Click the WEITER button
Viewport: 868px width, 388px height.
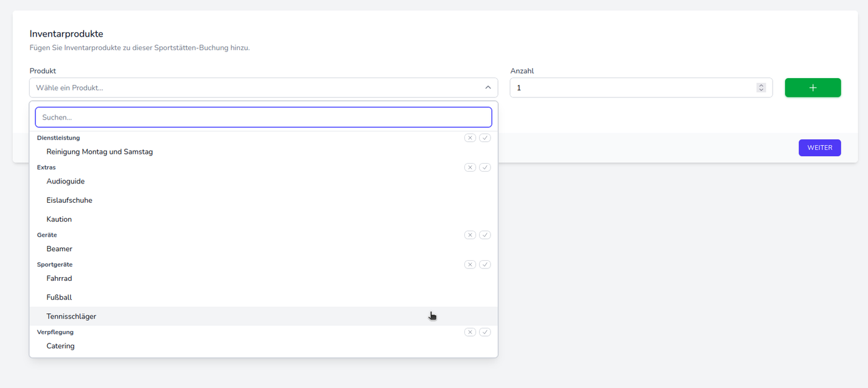pos(819,148)
